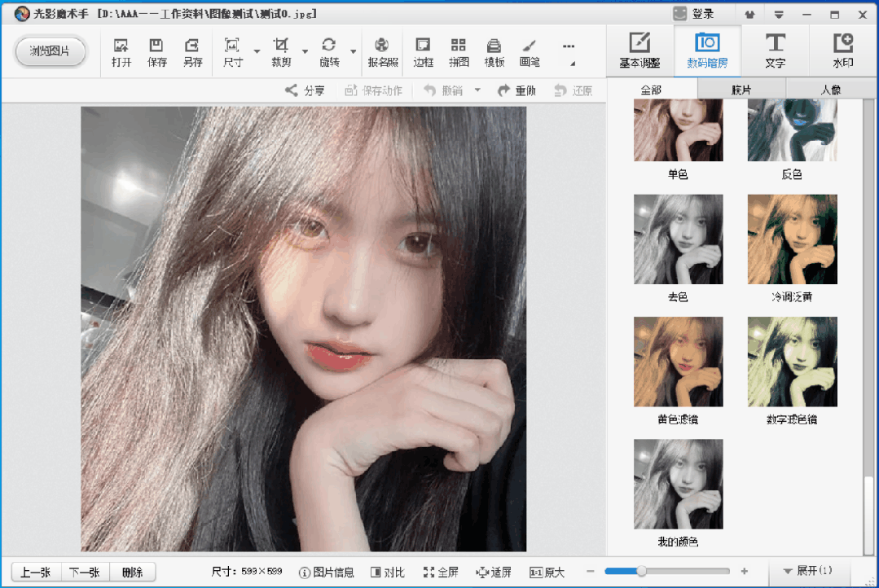Switch to the 人像 portrait tab
Viewport: 879px width, 588px height.
pos(830,90)
